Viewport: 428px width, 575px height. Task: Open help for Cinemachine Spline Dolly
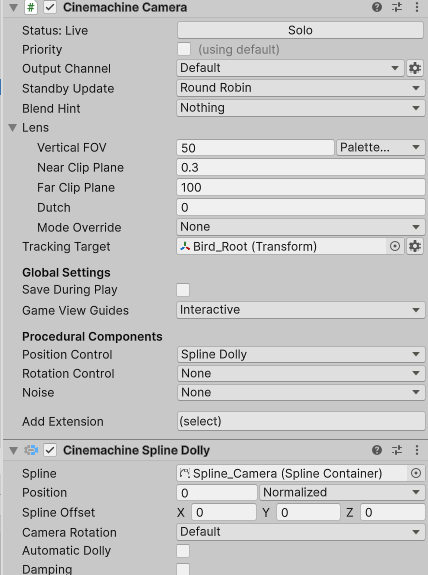377,450
